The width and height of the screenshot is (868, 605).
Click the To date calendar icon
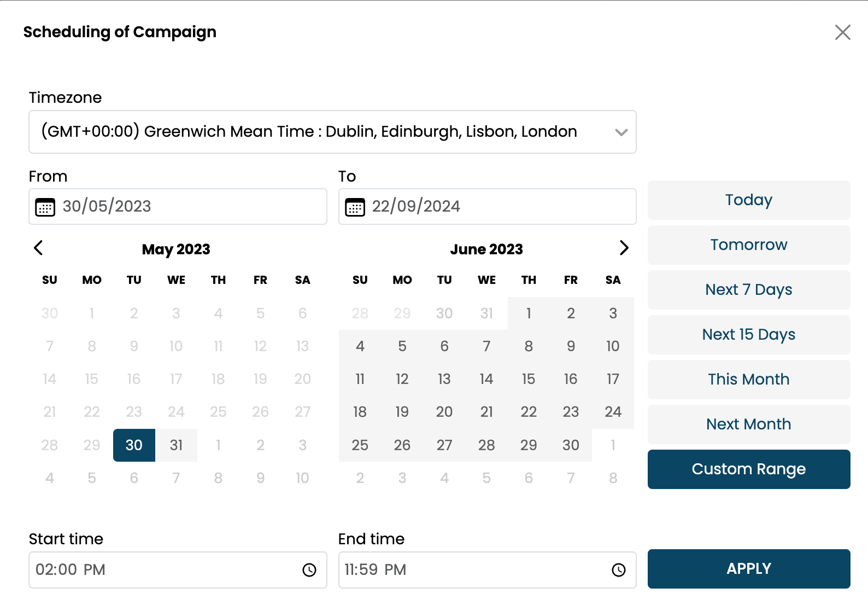(x=355, y=207)
